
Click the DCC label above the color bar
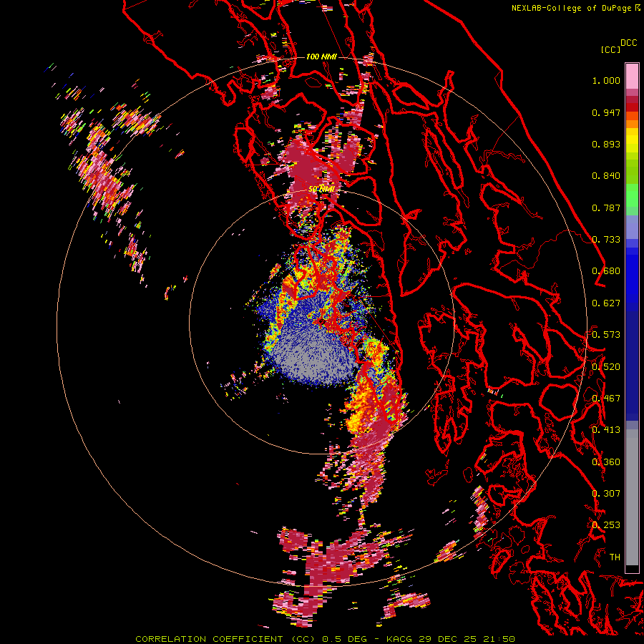[x=629, y=43]
